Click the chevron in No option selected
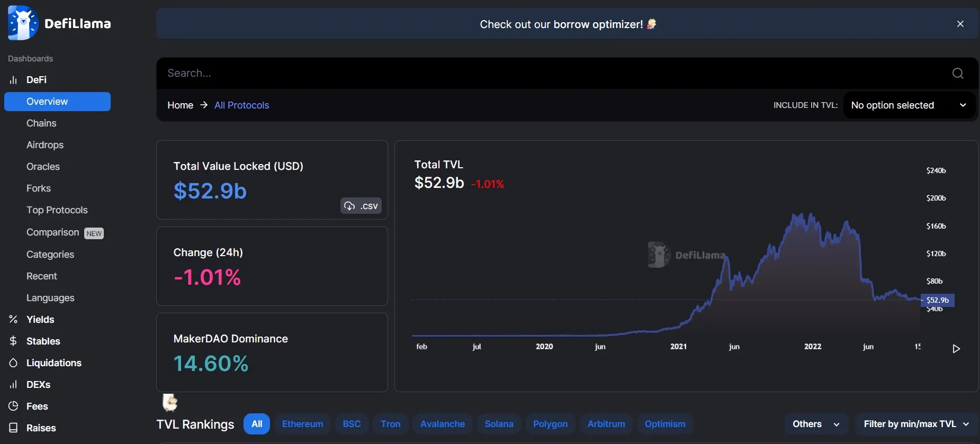Viewport: 980px width, 444px height. tap(963, 105)
